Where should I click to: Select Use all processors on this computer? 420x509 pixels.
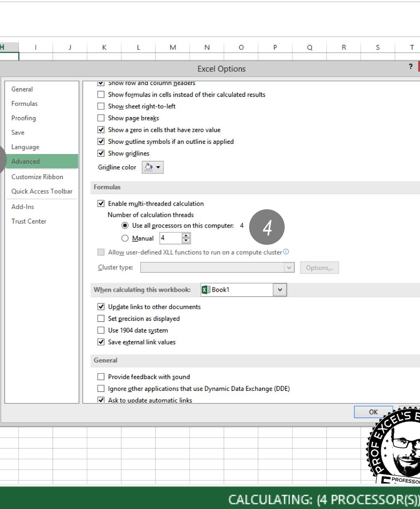click(x=125, y=226)
